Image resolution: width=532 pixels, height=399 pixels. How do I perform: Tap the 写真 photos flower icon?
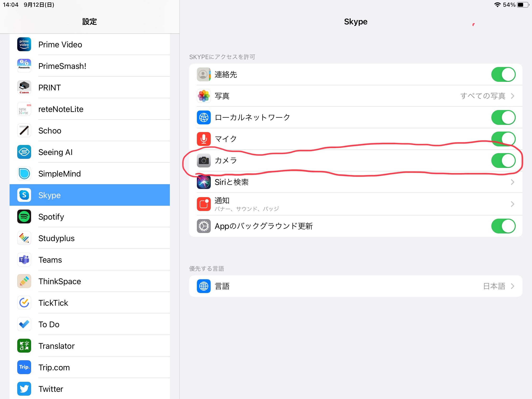click(x=204, y=96)
